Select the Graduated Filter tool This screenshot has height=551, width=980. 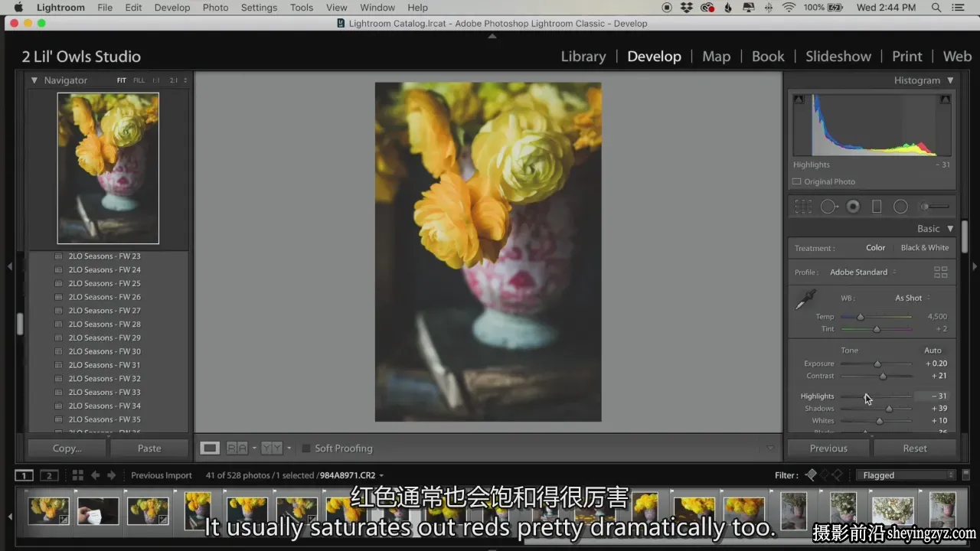click(x=877, y=207)
